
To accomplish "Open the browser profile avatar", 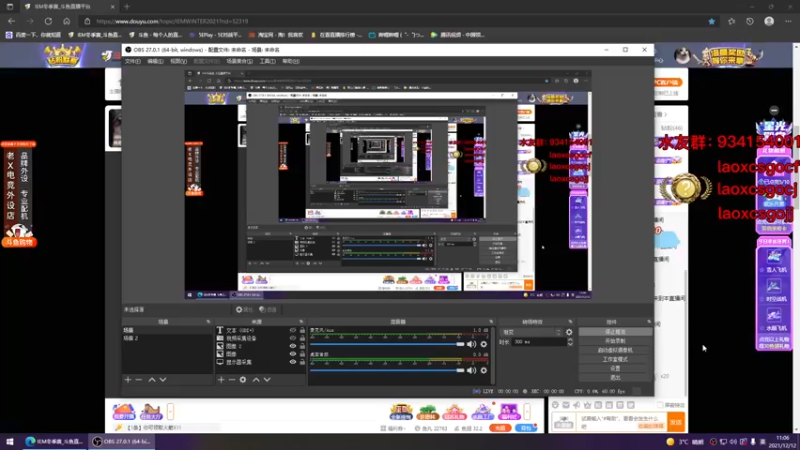I will [x=769, y=21].
